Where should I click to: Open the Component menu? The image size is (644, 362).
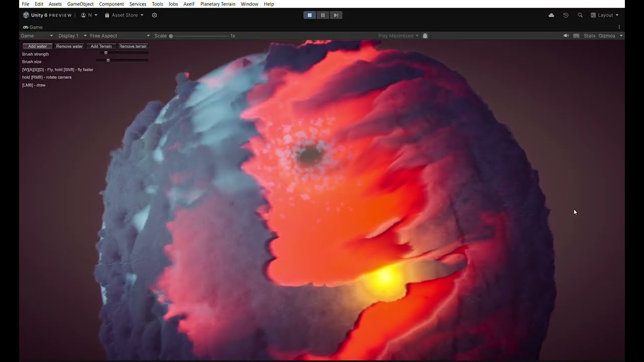[x=111, y=4]
